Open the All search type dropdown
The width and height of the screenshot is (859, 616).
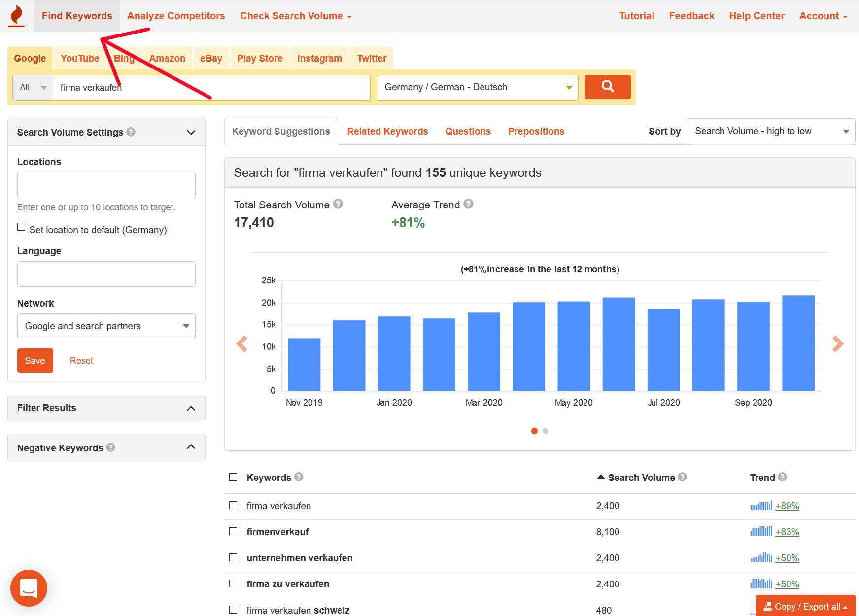pyautogui.click(x=33, y=87)
